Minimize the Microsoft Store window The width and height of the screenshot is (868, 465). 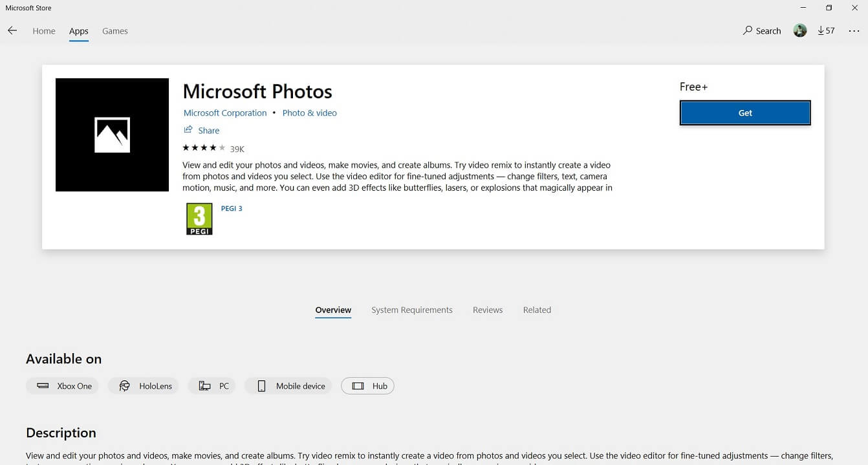tap(803, 8)
